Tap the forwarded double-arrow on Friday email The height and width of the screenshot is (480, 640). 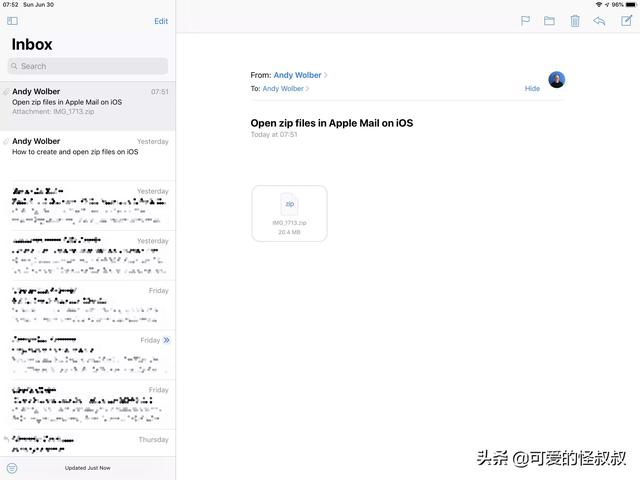(167, 340)
